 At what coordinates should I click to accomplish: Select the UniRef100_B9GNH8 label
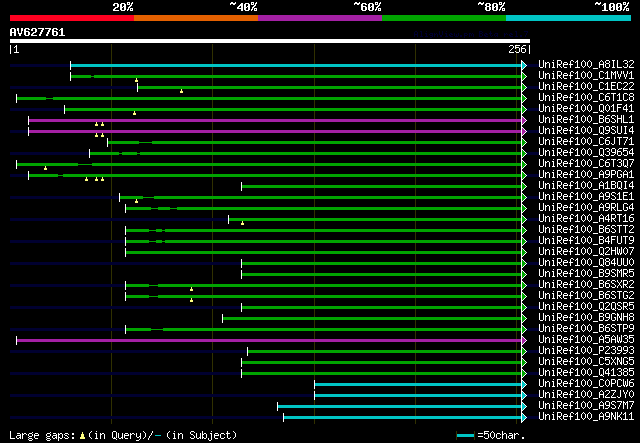[x=586, y=318]
